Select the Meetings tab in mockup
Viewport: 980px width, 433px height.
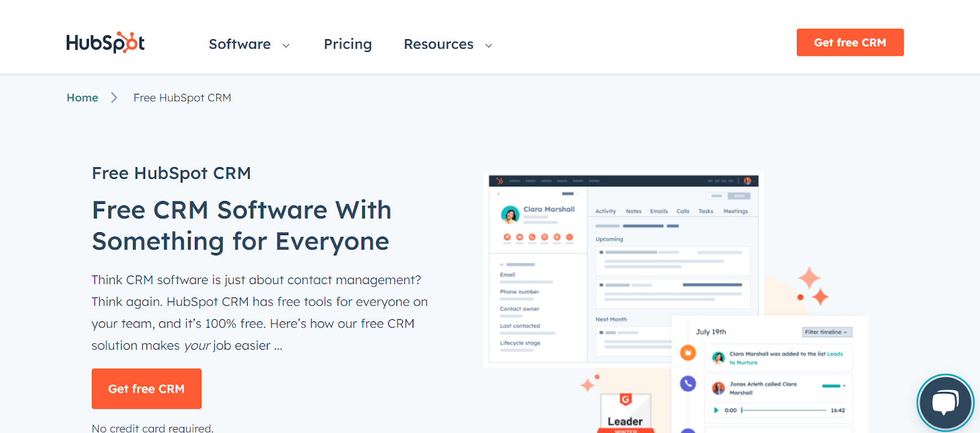pyautogui.click(x=736, y=211)
